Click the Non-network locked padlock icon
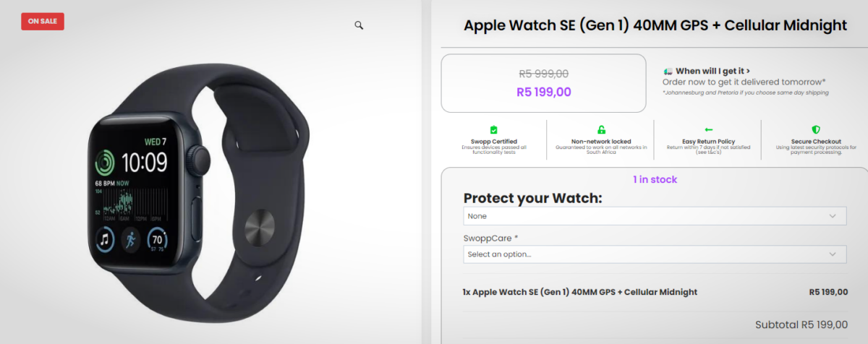The width and height of the screenshot is (868, 344). 601,129
